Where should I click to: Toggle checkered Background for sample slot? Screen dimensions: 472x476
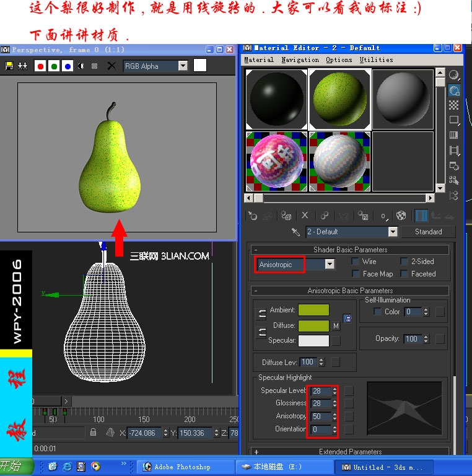coord(454,105)
